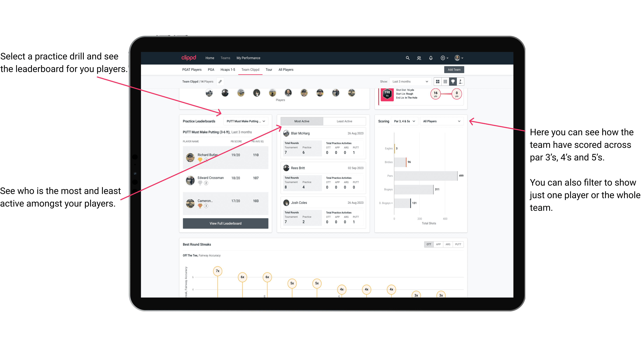Viewport: 644px width, 346px height.
Task: Click the search icon in the navbar
Action: coord(407,58)
